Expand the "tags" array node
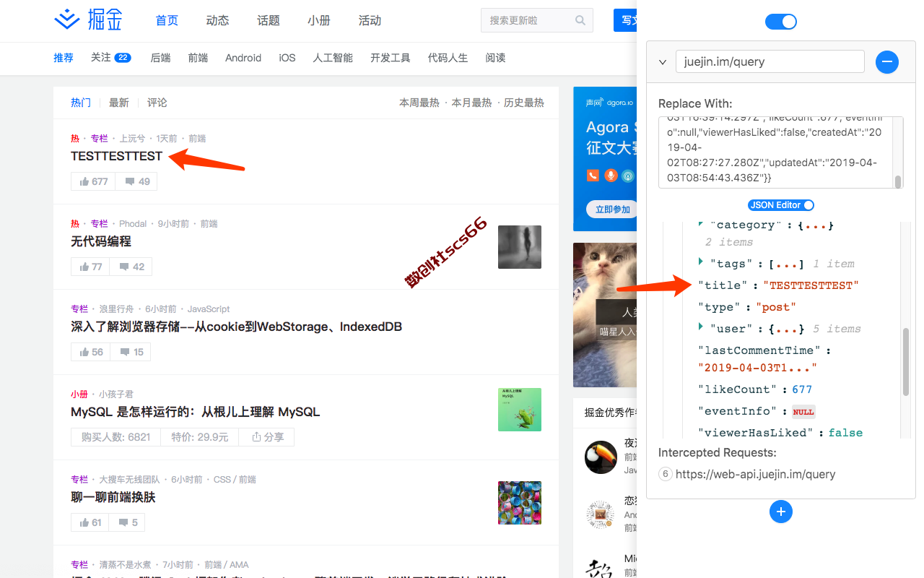This screenshot has height=578, width=924. pos(700,262)
